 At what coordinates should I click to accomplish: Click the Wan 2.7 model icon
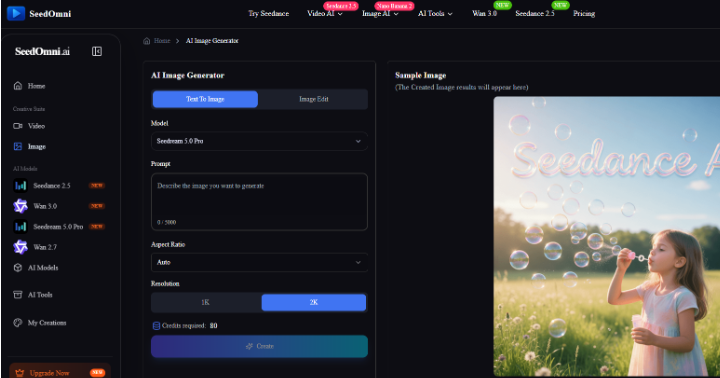(20, 247)
